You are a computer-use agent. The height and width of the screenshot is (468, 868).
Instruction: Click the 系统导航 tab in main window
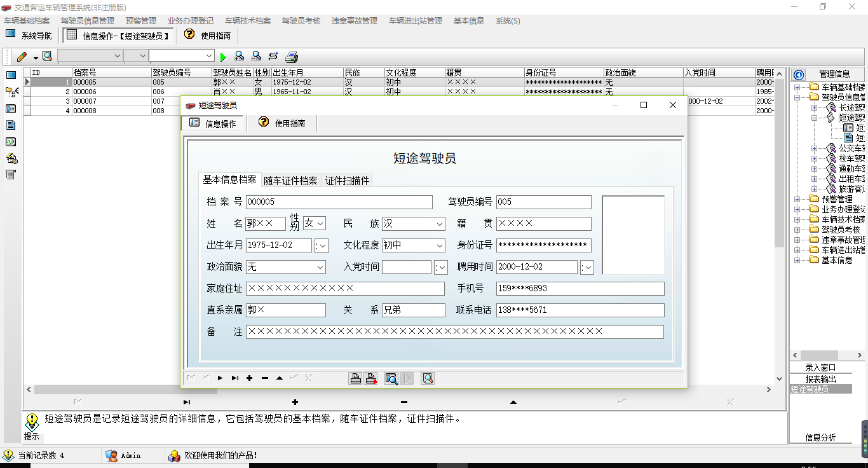[29, 35]
